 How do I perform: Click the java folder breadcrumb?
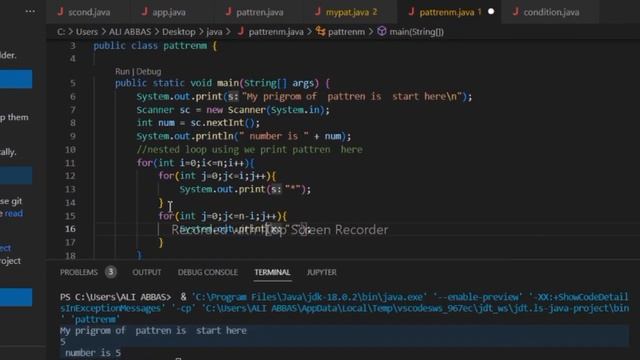(x=214, y=32)
